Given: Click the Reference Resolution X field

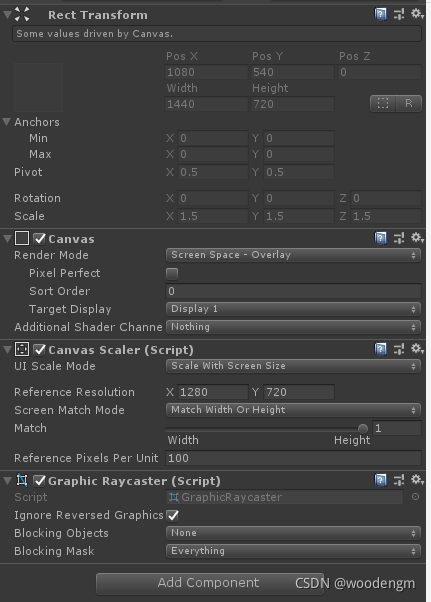Looking at the screenshot, I should (x=213, y=392).
